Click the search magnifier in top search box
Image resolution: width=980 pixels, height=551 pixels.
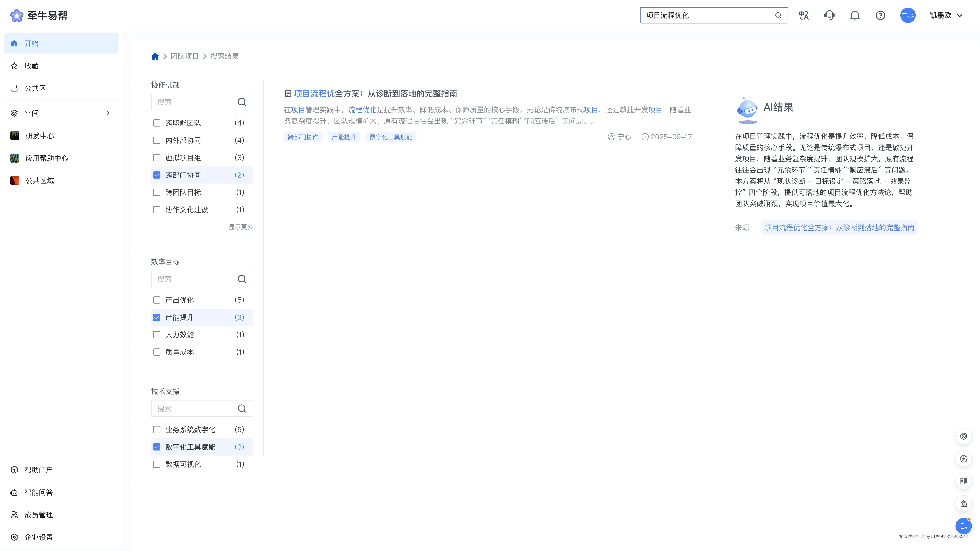coord(778,15)
